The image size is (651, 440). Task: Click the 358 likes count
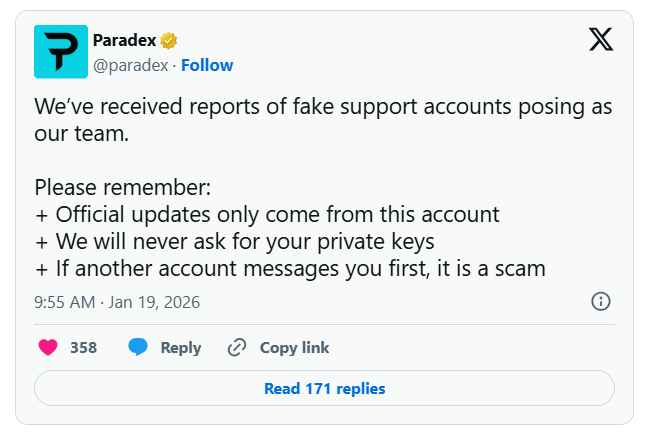click(x=83, y=348)
